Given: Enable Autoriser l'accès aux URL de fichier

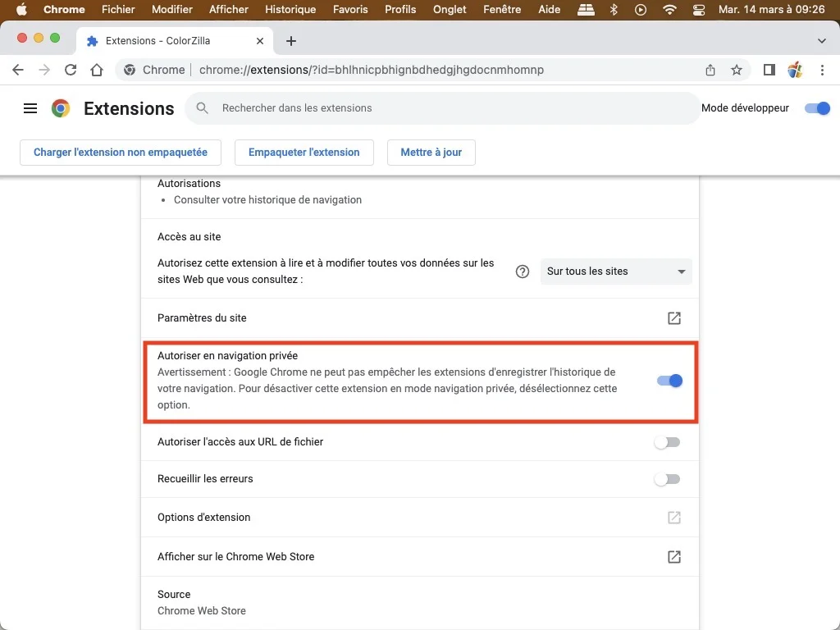Looking at the screenshot, I should [x=667, y=442].
